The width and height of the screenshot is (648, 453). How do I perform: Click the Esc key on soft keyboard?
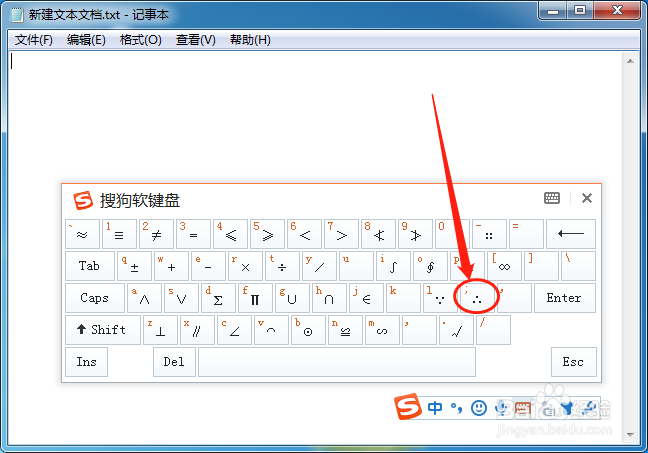click(574, 362)
